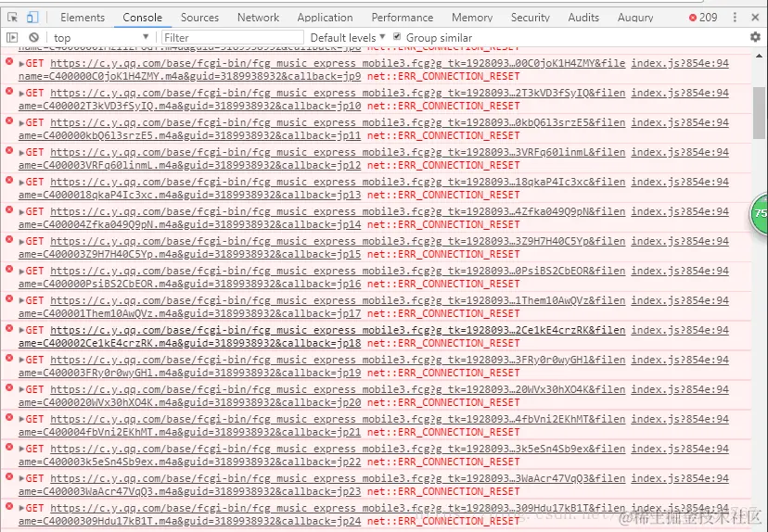The image size is (768, 532).
Task: Click the error icon on the jp12 row
Action: 9,150
